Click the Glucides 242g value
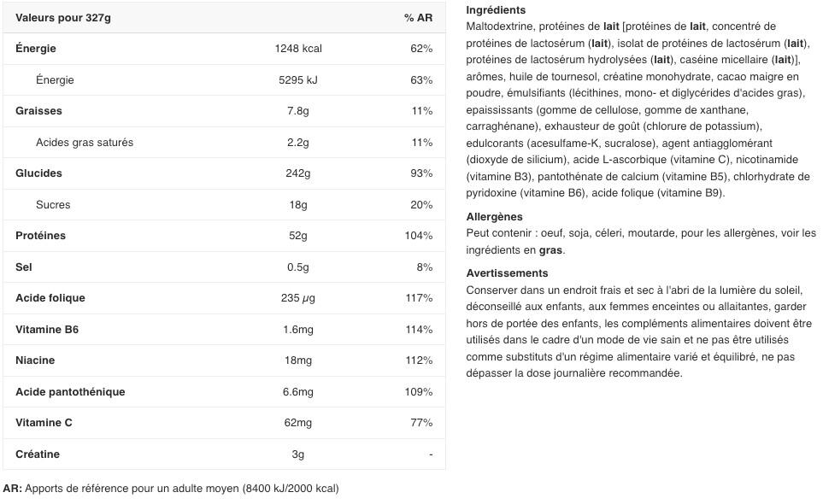This screenshot has width=823, height=504. click(298, 173)
